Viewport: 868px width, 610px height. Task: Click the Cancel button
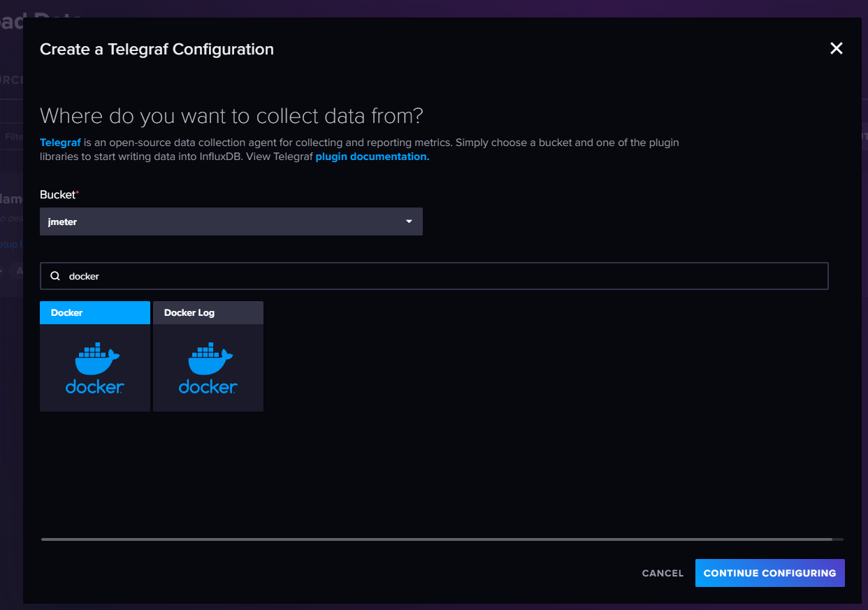pos(663,573)
